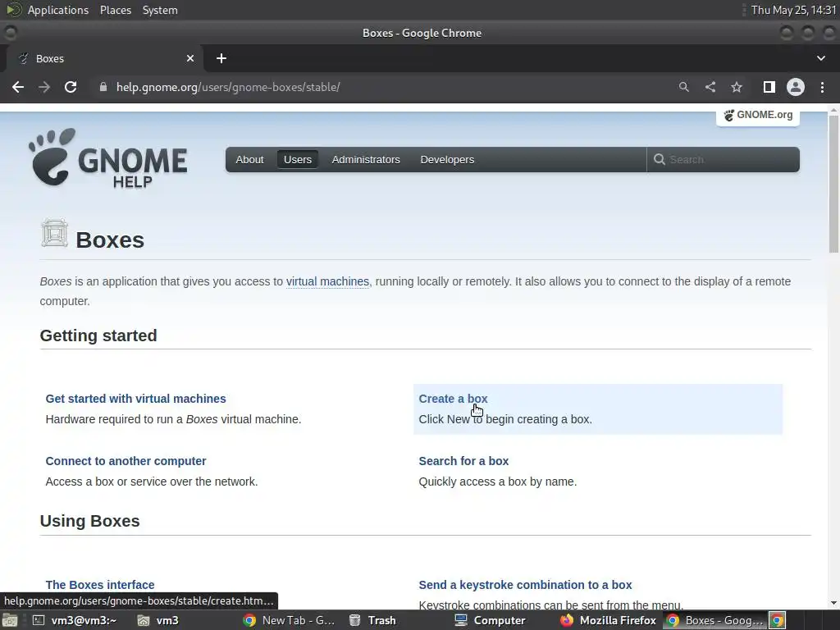Screen dimensions: 840x630
Task: Click the last Chrome icon in taskbar
Action: [778, 620]
